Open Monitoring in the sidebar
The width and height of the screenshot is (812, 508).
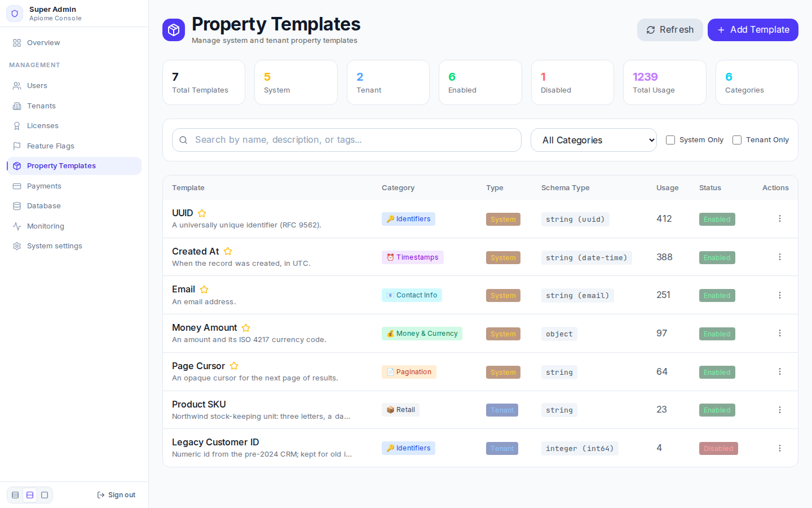tap(74, 226)
